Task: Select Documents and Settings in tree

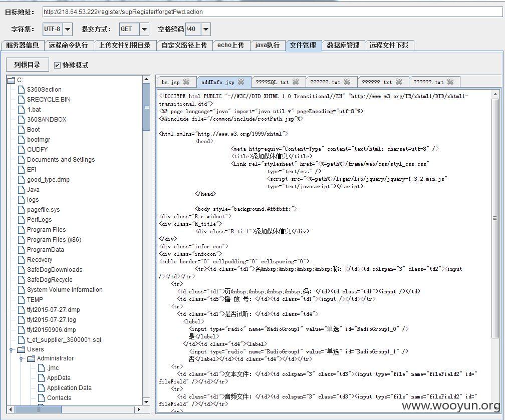Action: [61, 159]
